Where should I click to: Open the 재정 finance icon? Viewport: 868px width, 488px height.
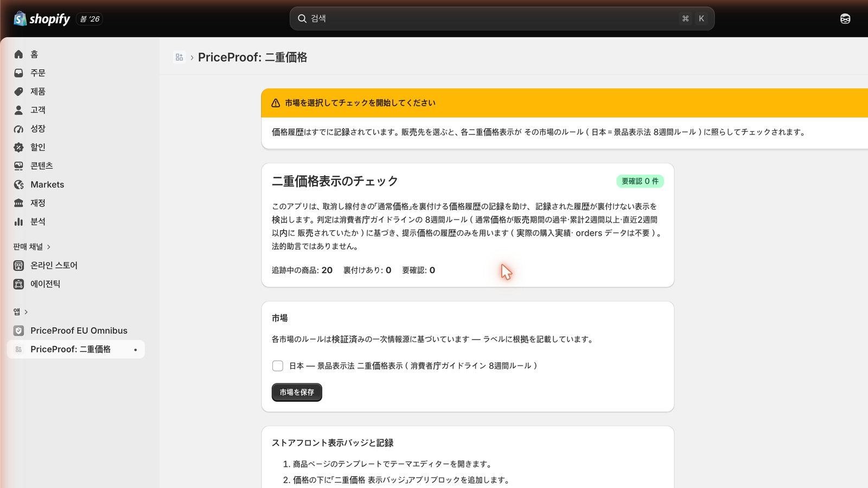pyautogui.click(x=18, y=203)
